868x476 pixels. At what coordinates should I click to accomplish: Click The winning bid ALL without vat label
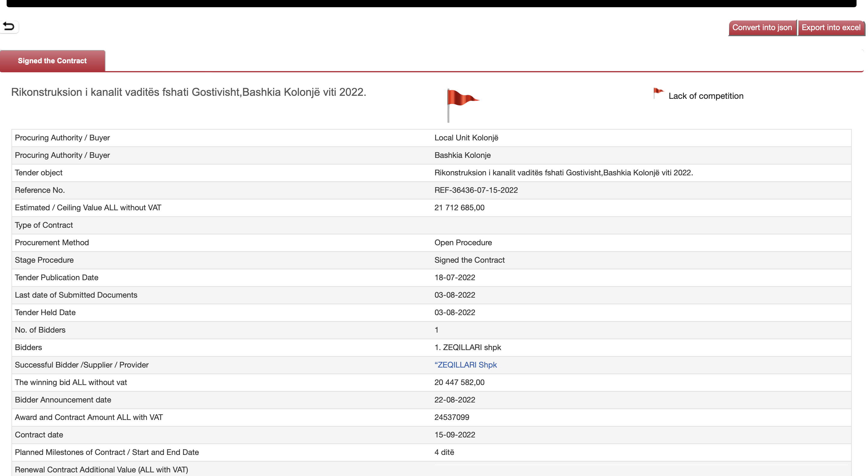[x=71, y=382]
